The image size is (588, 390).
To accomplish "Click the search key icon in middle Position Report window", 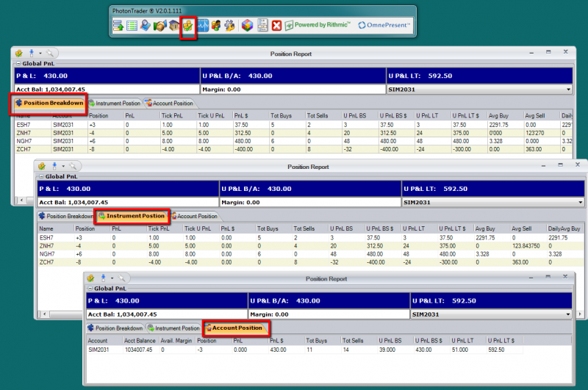I will tap(73, 166).
